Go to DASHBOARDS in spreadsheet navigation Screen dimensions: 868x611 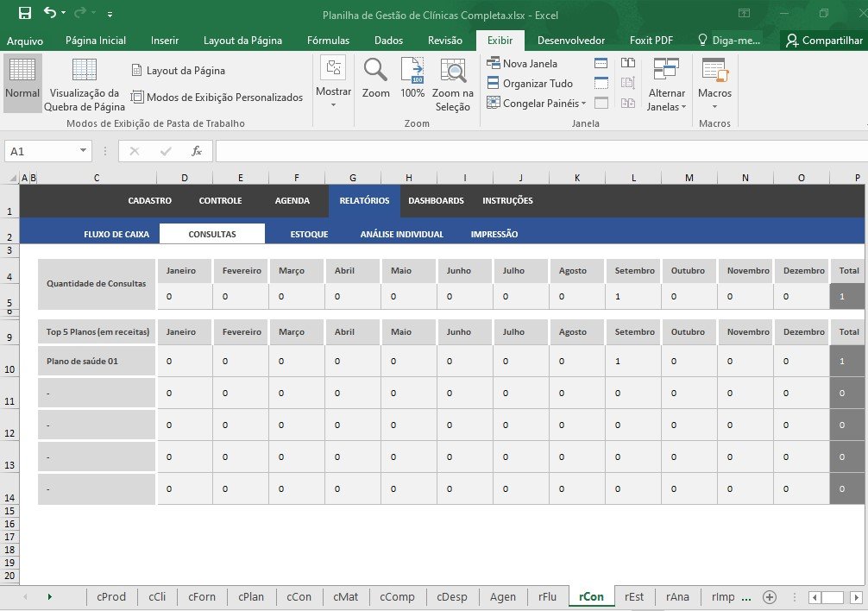pyautogui.click(x=436, y=201)
